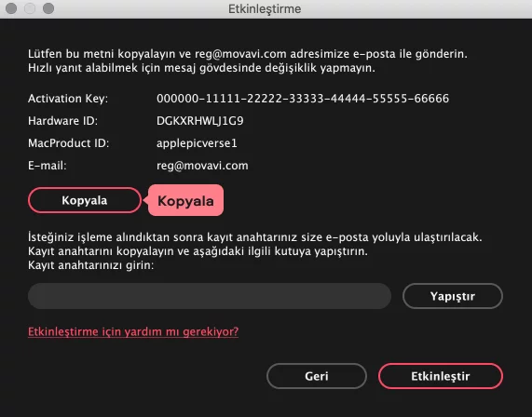Click the 'Kayıt anahtarınızı girin:' label

[x=90, y=265]
